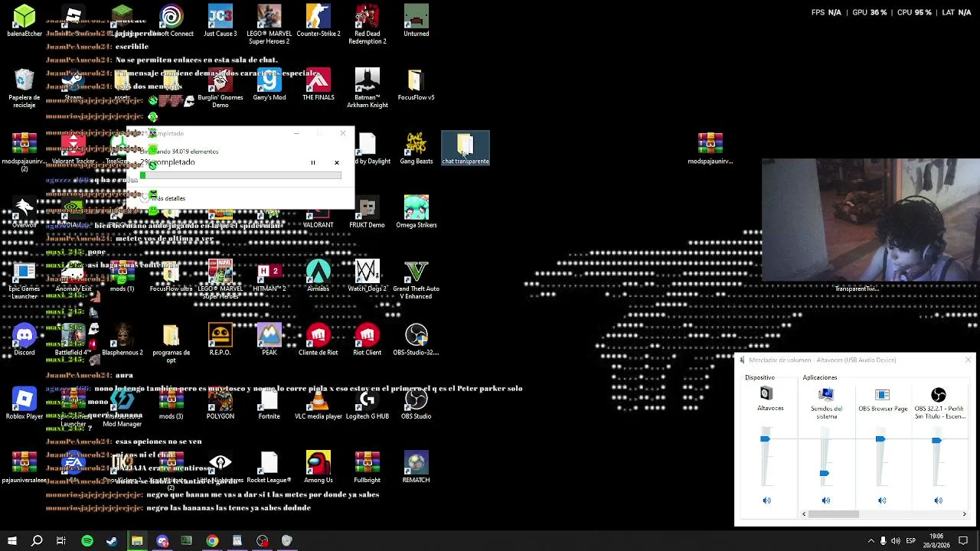Select the HITMAN 2 desktop icon
The width and height of the screenshot is (980, 551).
(x=269, y=276)
